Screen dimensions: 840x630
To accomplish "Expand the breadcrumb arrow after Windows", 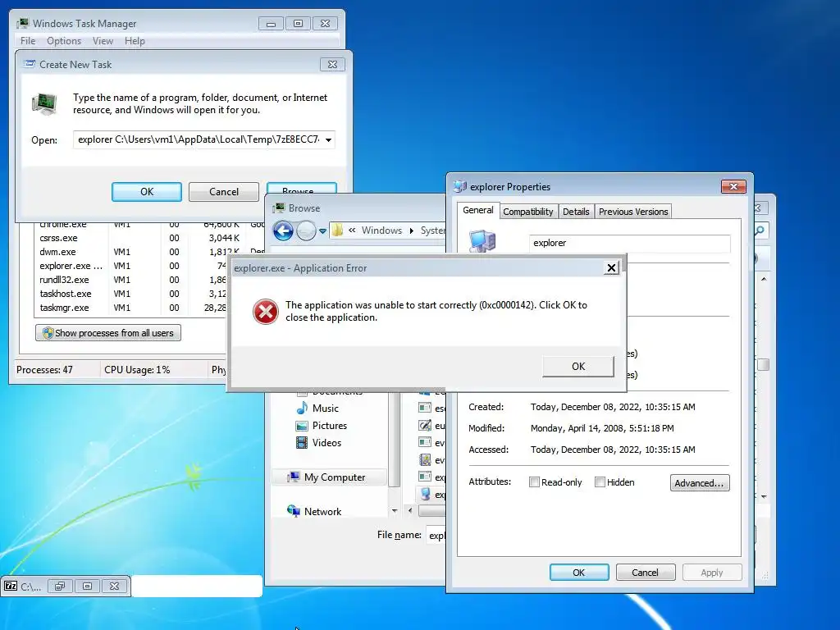I will (412, 231).
